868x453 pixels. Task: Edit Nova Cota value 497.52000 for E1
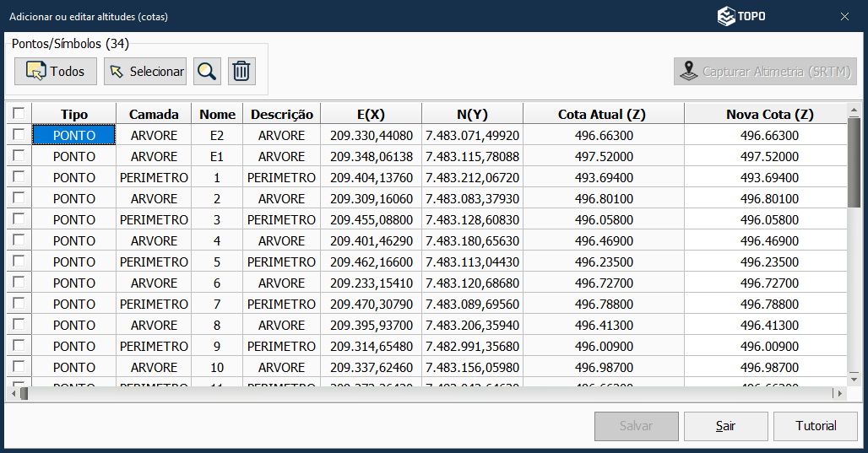click(x=769, y=156)
